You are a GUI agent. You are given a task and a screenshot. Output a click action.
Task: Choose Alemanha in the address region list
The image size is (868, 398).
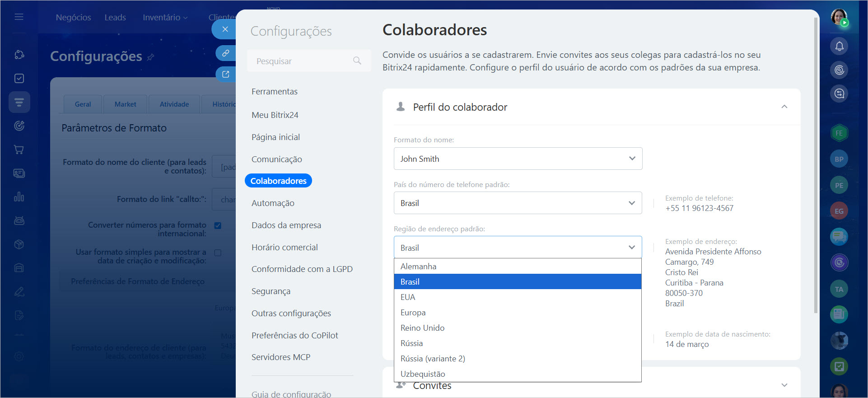tap(418, 267)
